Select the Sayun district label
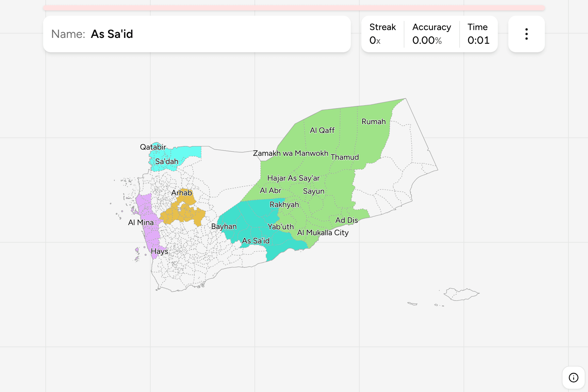 (314, 191)
